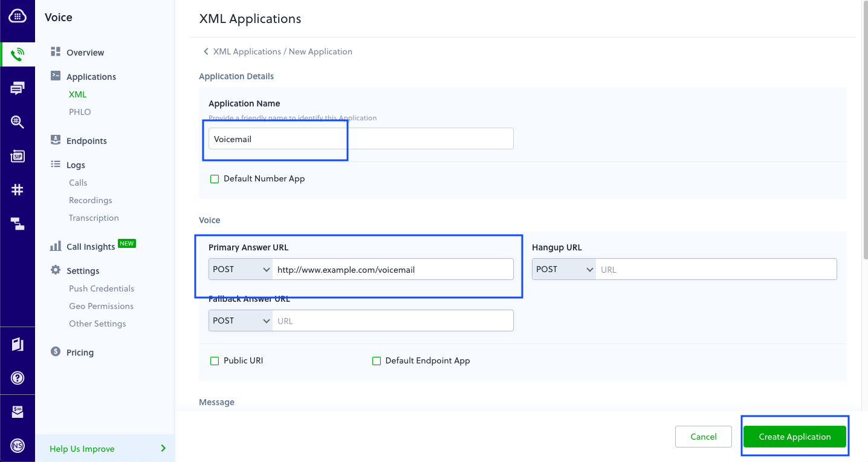The height and width of the screenshot is (462, 868).
Task: Select the Messaging icon in the sidebar
Action: [x=18, y=88]
